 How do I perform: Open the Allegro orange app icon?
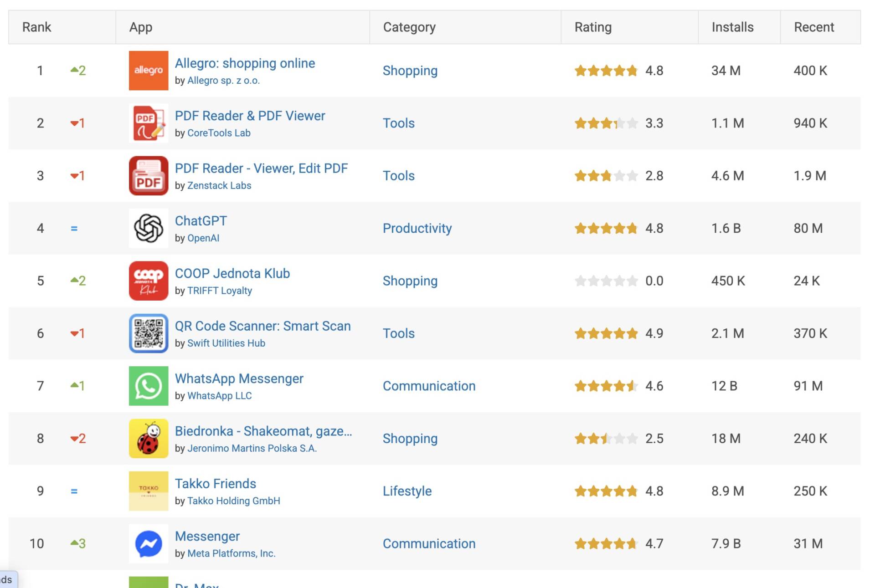(x=149, y=71)
